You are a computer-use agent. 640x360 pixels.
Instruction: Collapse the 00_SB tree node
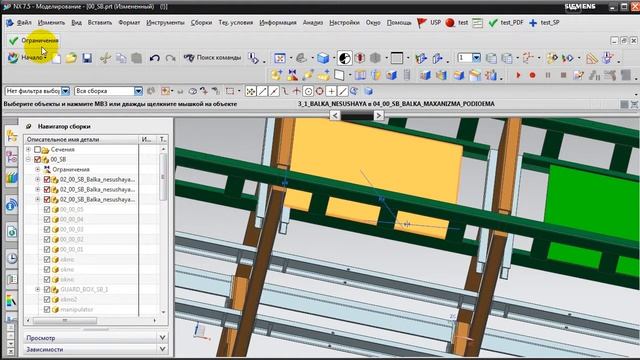28,160
